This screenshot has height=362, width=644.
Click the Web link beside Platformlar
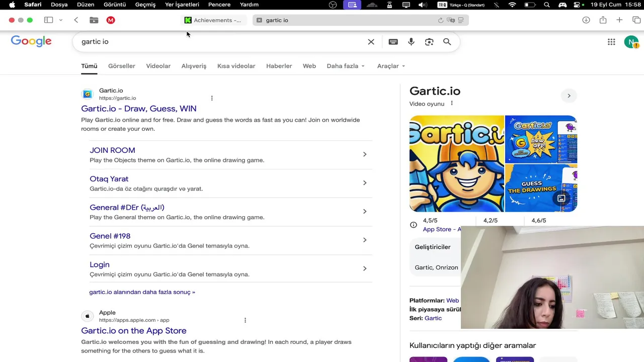pyautogui.click(x=453, y=301)
